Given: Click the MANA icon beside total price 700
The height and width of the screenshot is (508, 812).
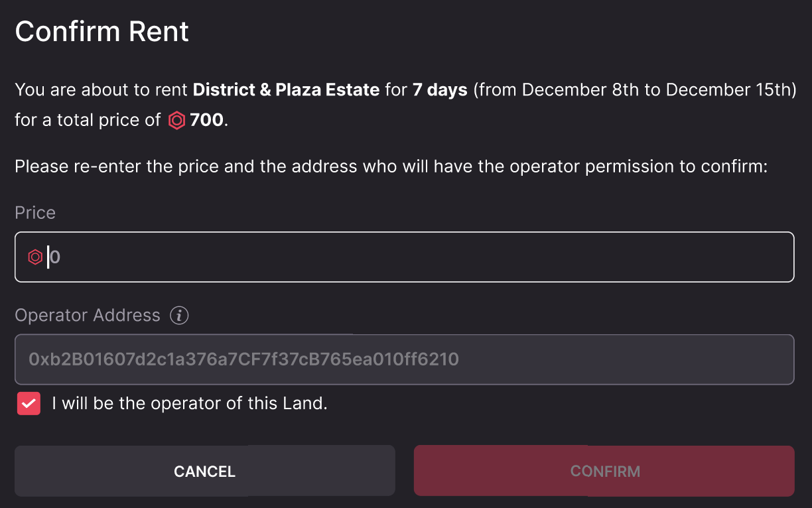Looking at the screenshot, I should pyautogui.click(x=176, y=120).
